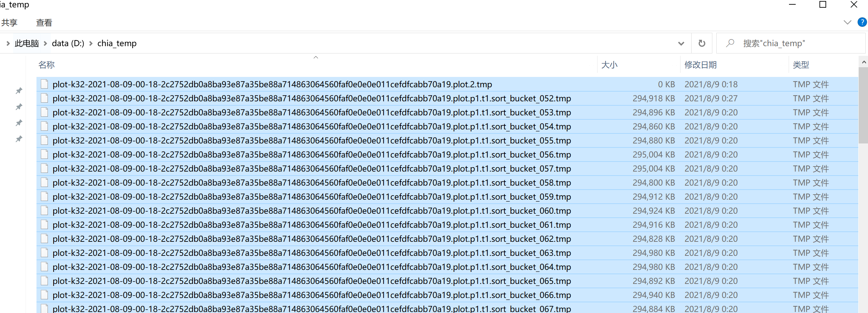The width and height of the screenshot is (868, 313).
Task: Open the address bar history dropdown
Action: (x=681, y=43)
